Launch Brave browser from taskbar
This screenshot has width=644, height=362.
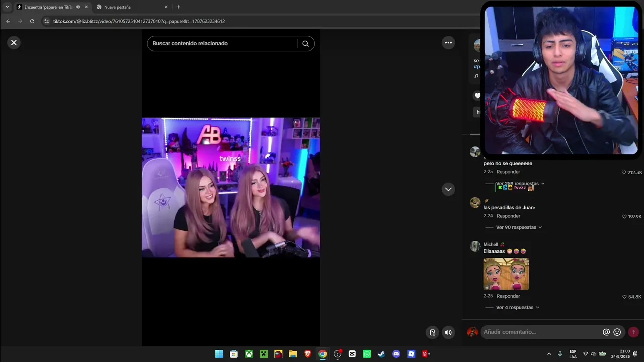tap(308, 354)
